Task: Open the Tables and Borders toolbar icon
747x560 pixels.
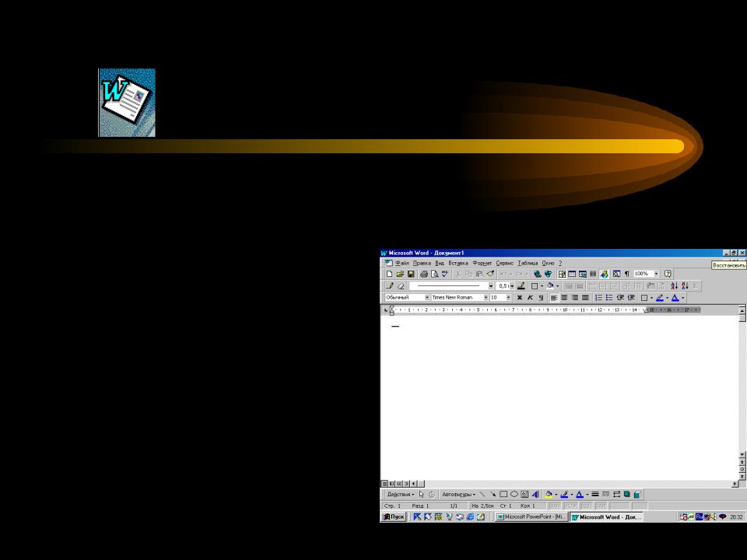Action: (562, 274)
